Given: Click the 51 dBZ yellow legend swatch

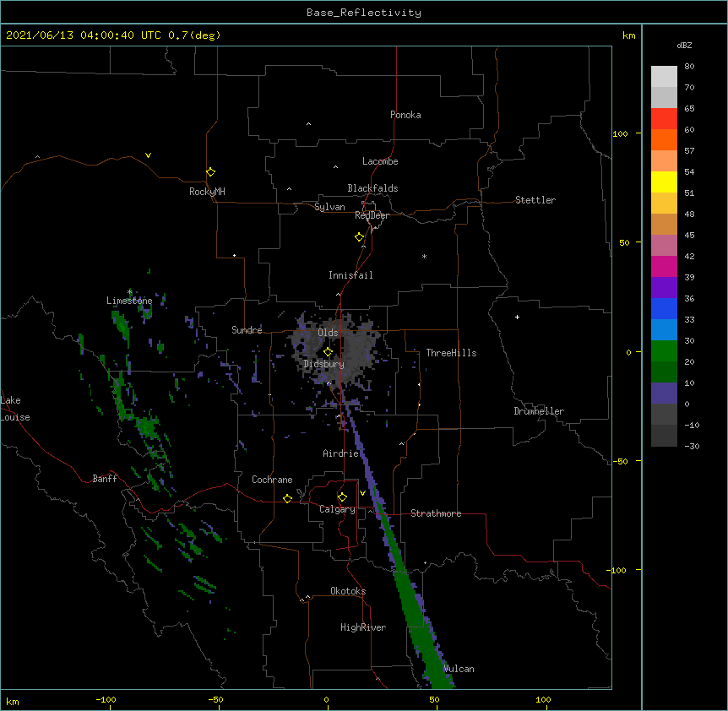Looking at the screenshot, I should [x=664, y=182].
